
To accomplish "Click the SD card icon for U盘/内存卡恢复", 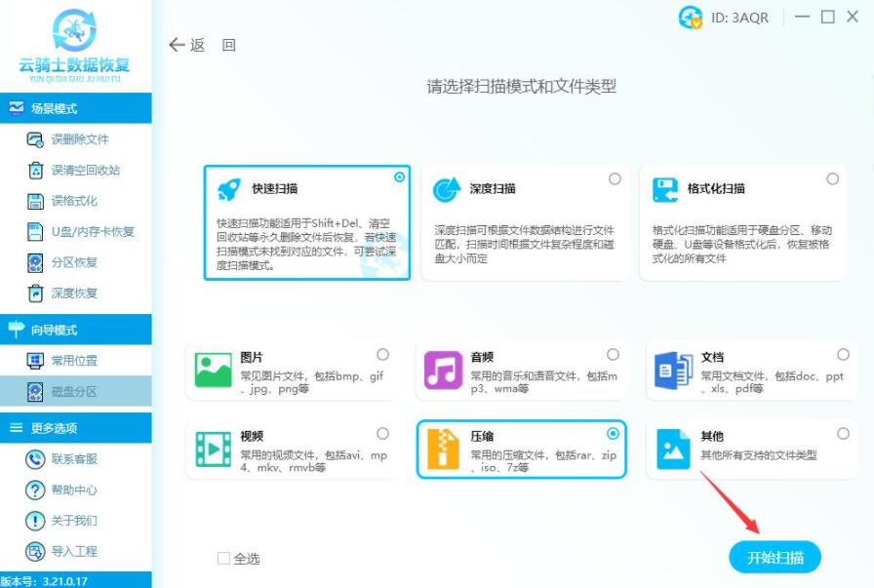I will coord(35,232).
